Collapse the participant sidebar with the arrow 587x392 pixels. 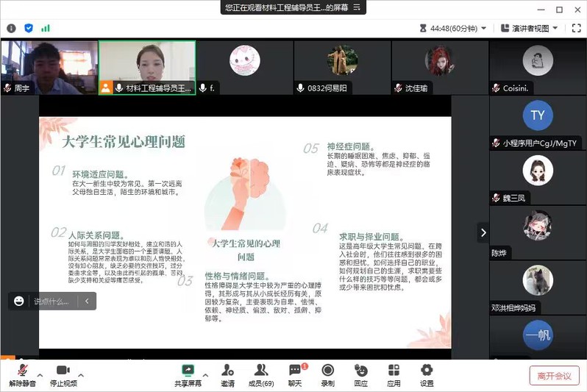[x=483, y=232]
